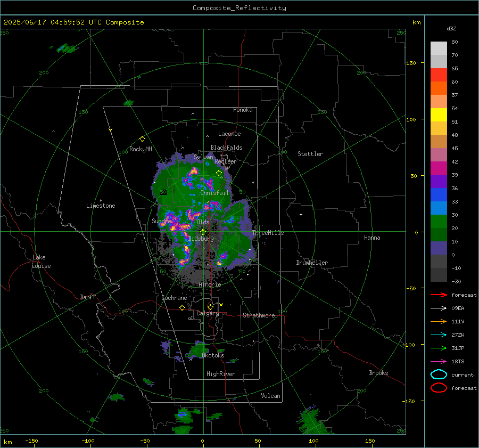Click the Airdrie city label

pyautogui.click(x=210, y=284)
